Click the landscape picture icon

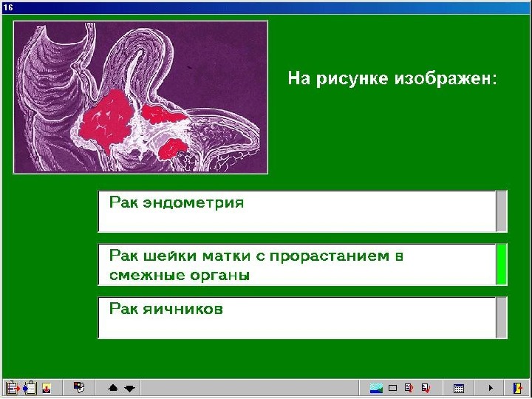(x=376, y=388)
